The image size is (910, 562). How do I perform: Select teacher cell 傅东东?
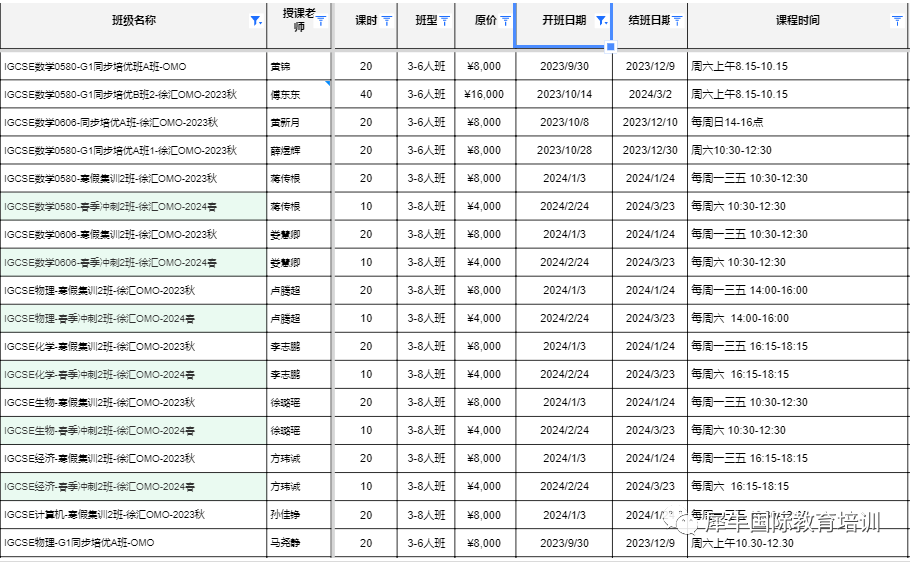coord(299,94)
